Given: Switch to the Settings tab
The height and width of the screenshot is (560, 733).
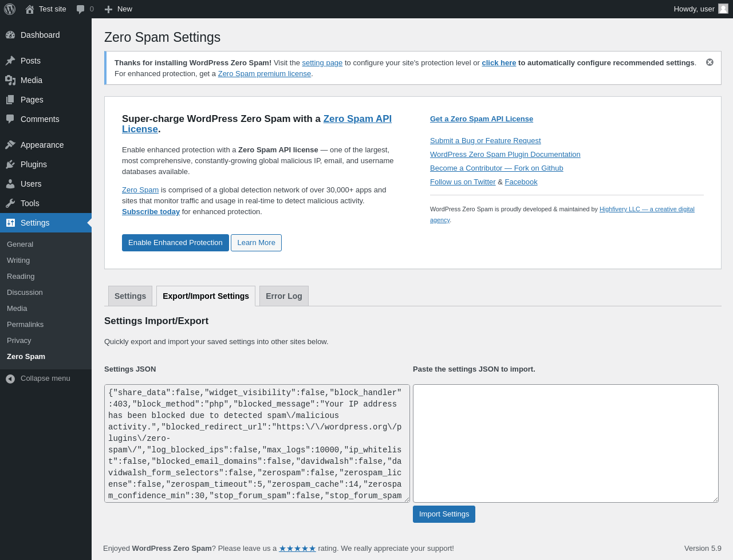Looking at the screenshot, I should [x=130, y=296].
